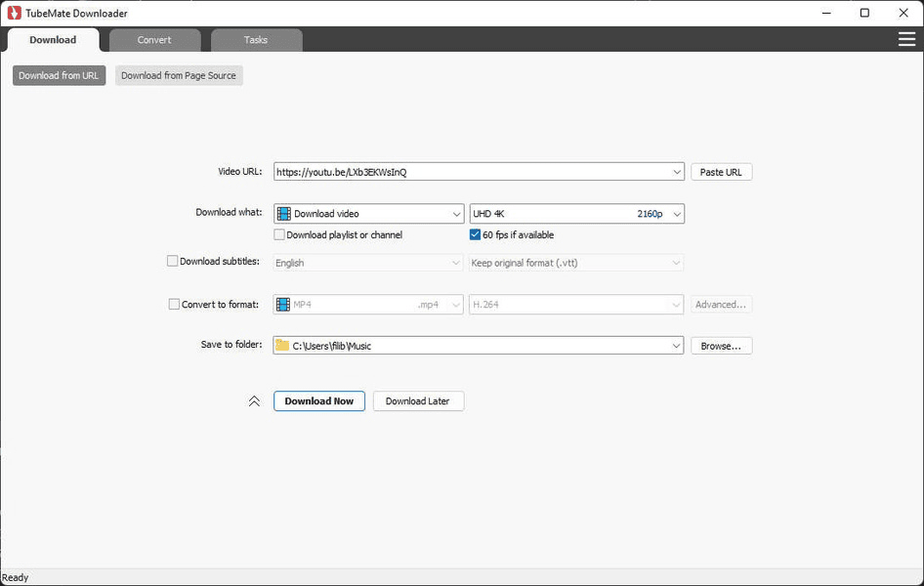Open the H.264 codec dropdown

tap(677, 304)
